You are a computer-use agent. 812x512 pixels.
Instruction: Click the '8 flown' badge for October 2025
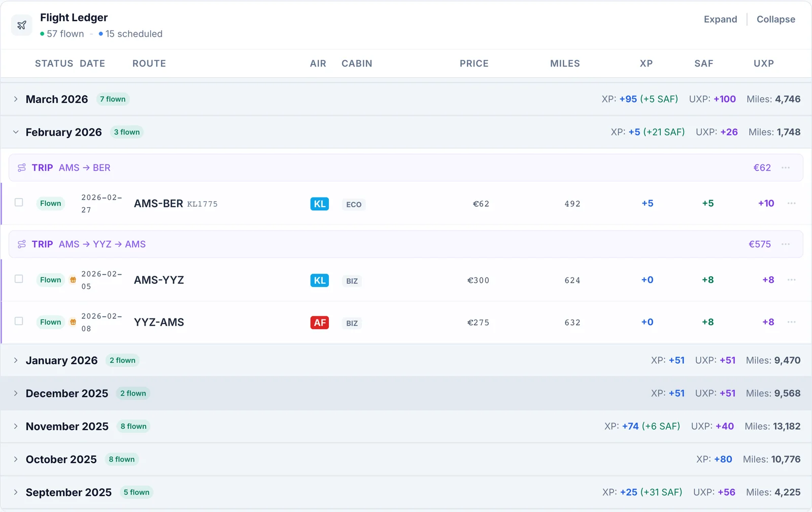pyautogui.click(x=122, y=459)
